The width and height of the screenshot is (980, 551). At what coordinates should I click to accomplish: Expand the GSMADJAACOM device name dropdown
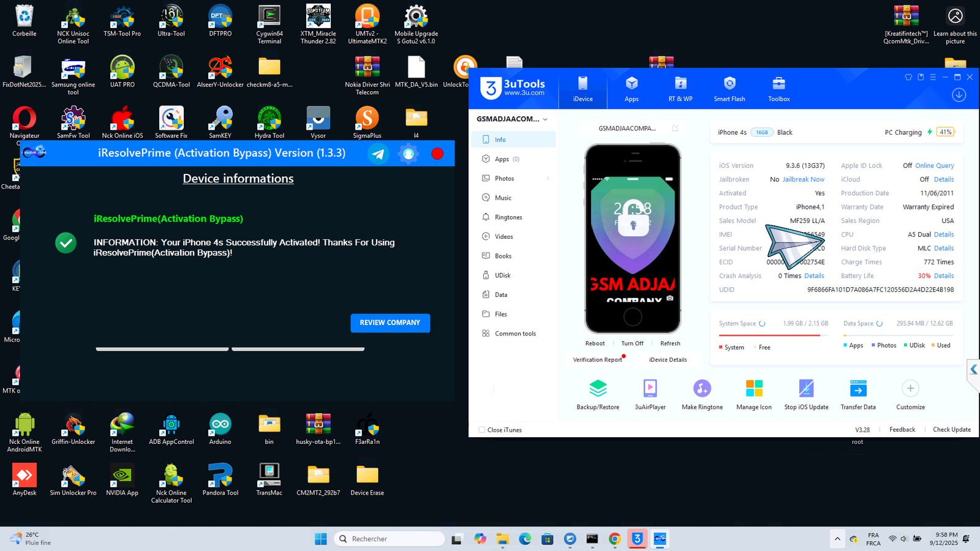[545, 119]
